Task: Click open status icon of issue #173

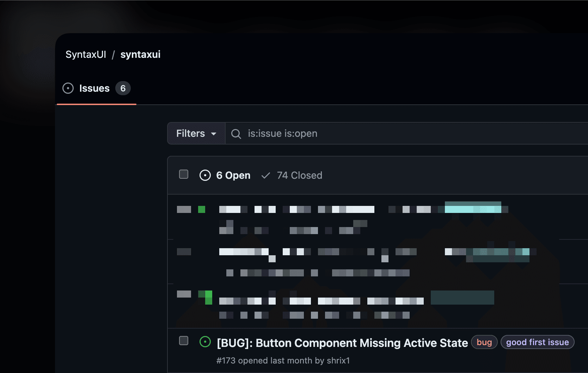Action: tap(205, 342)
